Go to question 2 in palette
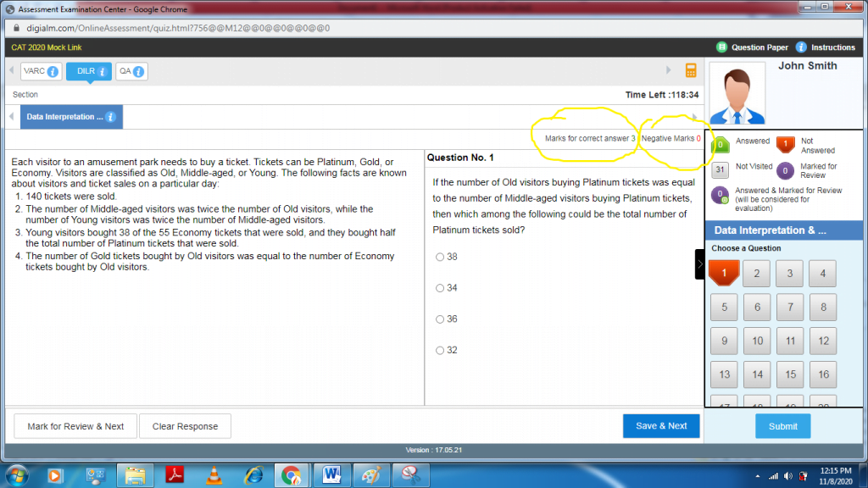Image resolution: width=868 pixels, height=488 pixels. (757, 274)
